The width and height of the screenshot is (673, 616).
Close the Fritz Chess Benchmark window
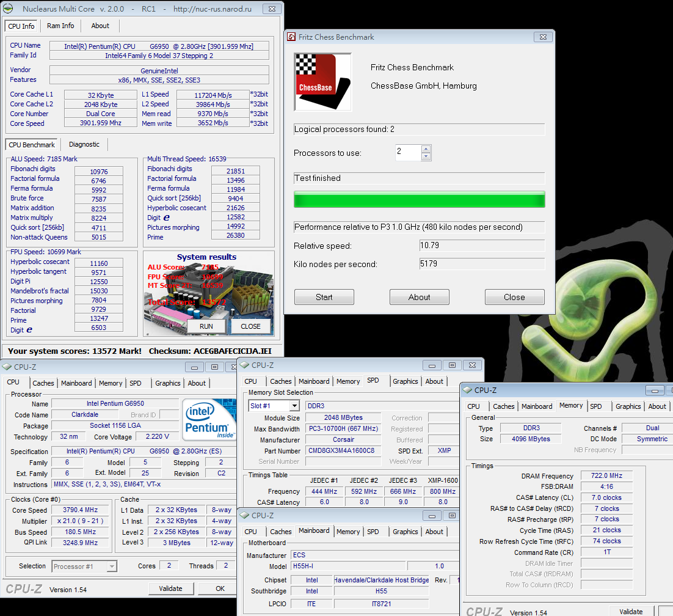(541, 37)
